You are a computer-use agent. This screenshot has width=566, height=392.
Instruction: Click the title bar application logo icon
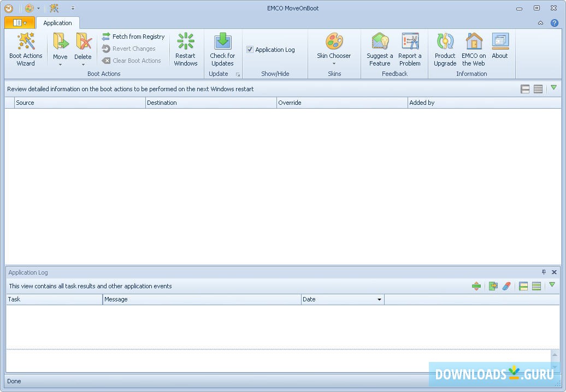pyautogui.click(x=9, y=8)
